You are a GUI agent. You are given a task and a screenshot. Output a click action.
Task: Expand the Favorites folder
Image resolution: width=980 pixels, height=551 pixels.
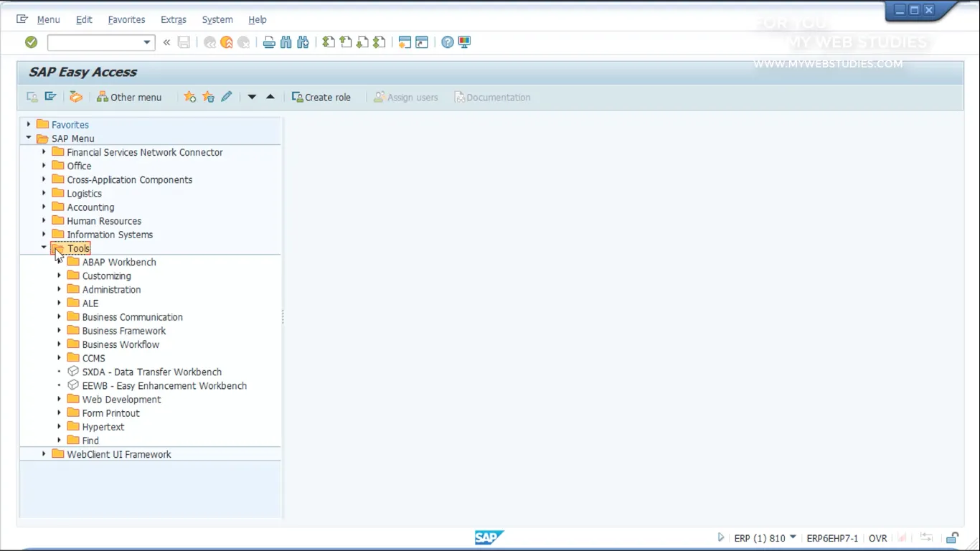pos(29,125)
